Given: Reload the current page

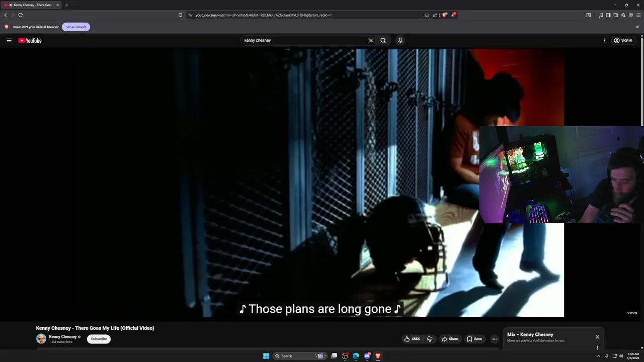Looking at the screenshot, I should (20, 15).
